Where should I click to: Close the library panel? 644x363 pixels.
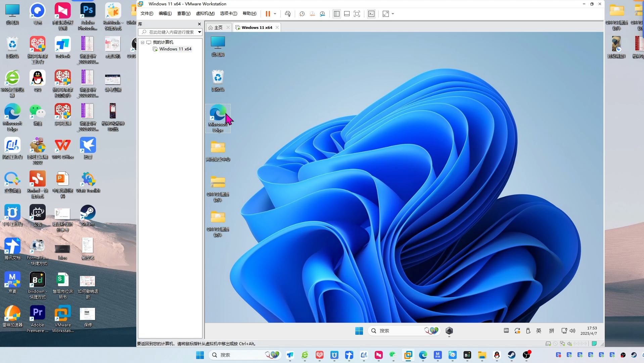tap(199, 24)
